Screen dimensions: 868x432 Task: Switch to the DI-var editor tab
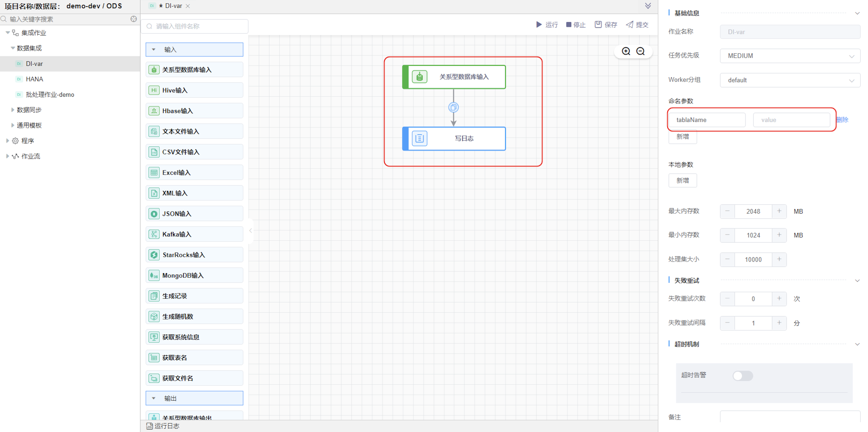point(173,6)
